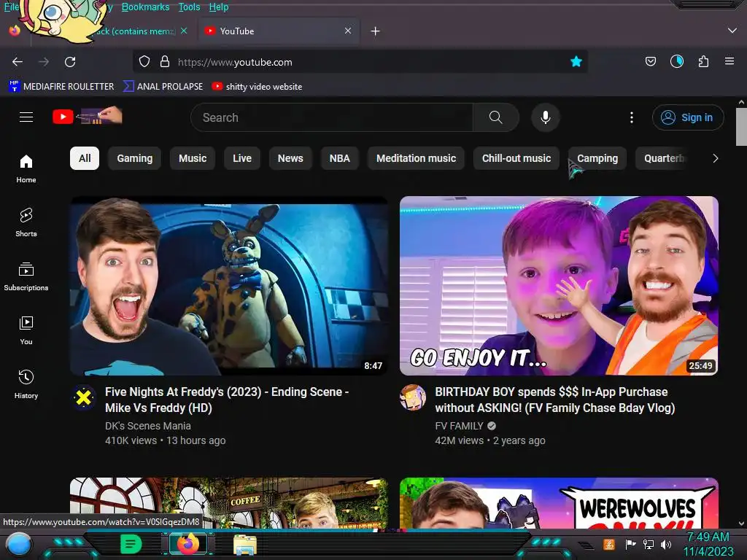Image resolution: width=747 pixels, height=560 pixels.
Task: Click Sign in button
Action: (688, 117)
